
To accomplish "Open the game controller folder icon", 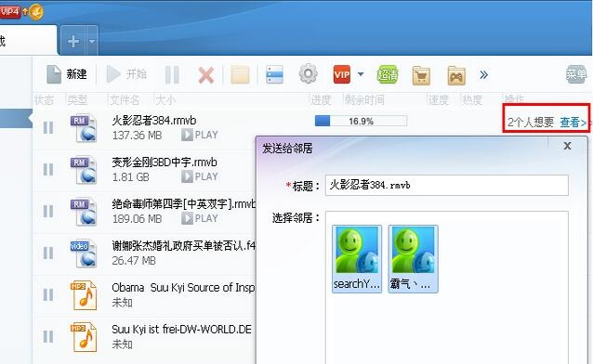I will tap(456, 75).
